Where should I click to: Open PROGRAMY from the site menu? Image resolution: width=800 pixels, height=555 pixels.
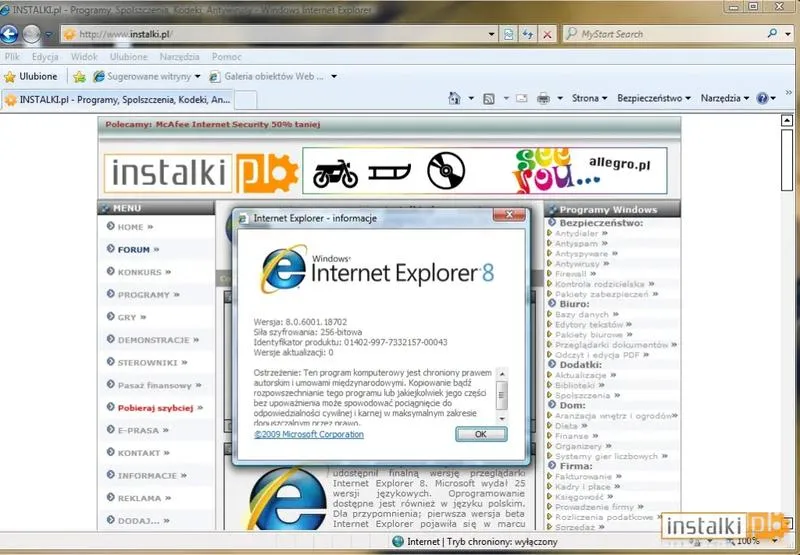(143, 294)
